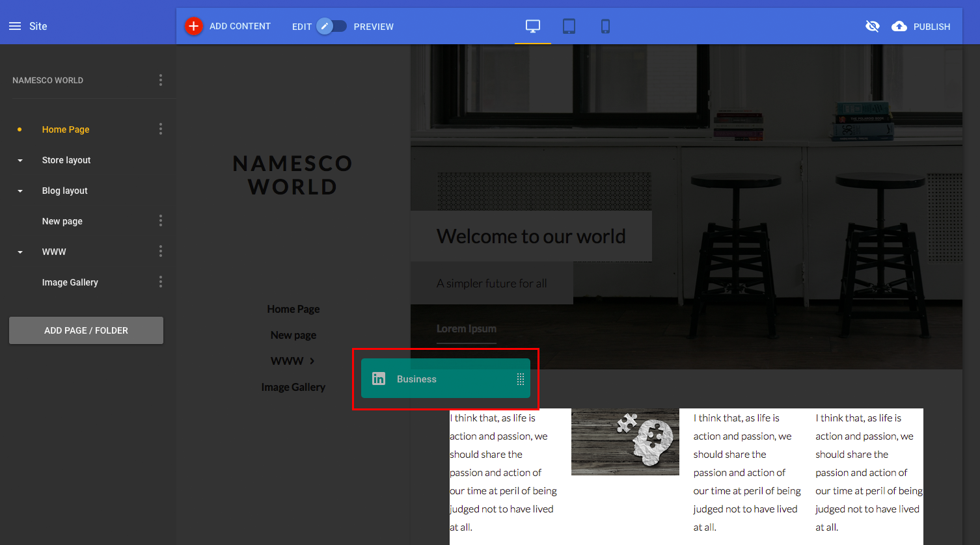The image size is (980, 545).
Task: Click the PUBLISH label
Action: tap(932, 27)
